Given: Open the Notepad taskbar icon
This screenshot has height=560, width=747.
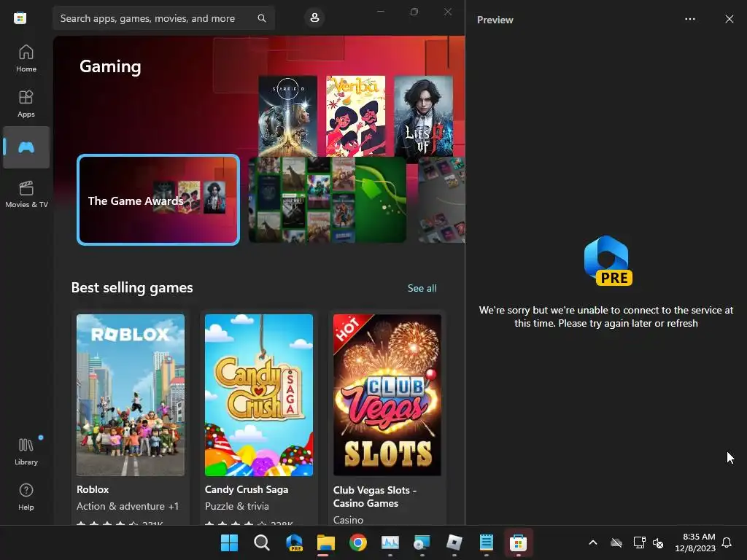Looking at the screenshot, I should tap(486, 542).
